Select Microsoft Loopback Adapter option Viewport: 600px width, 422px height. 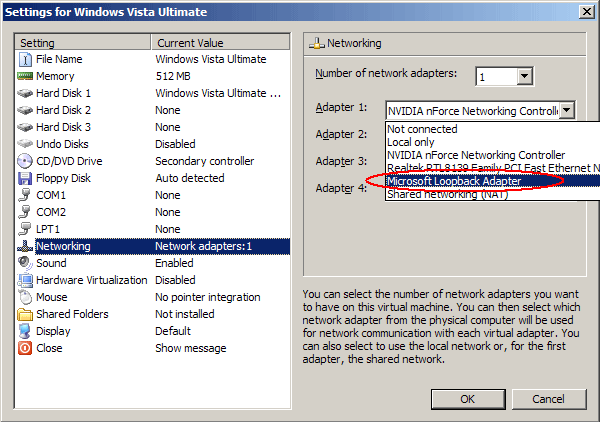pyautogui.click(x=492, y=181)
